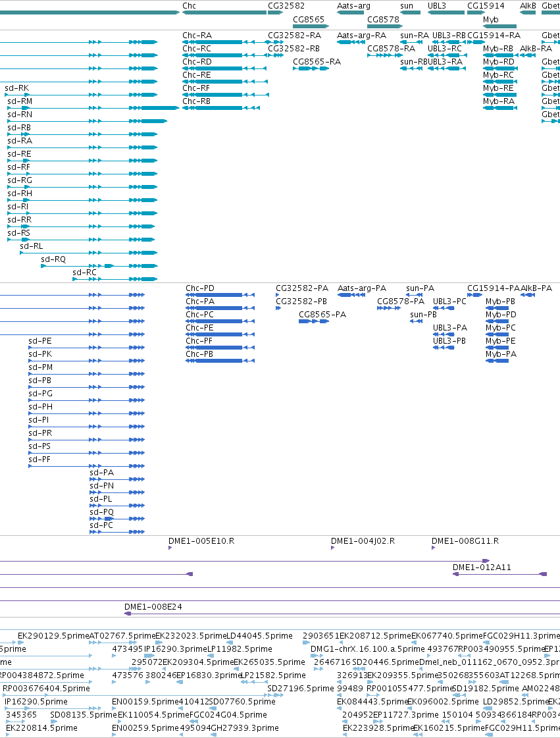The height and width of the screenshot is (738, 560).
Task: Select the UBL3 gene label
Action: pos(437,6)
